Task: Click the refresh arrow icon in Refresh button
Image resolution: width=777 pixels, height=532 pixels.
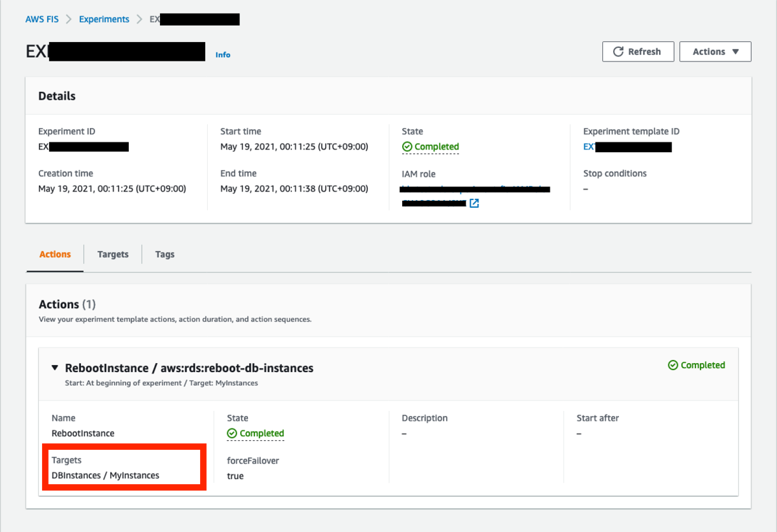Action: click(x=618, y=52)
